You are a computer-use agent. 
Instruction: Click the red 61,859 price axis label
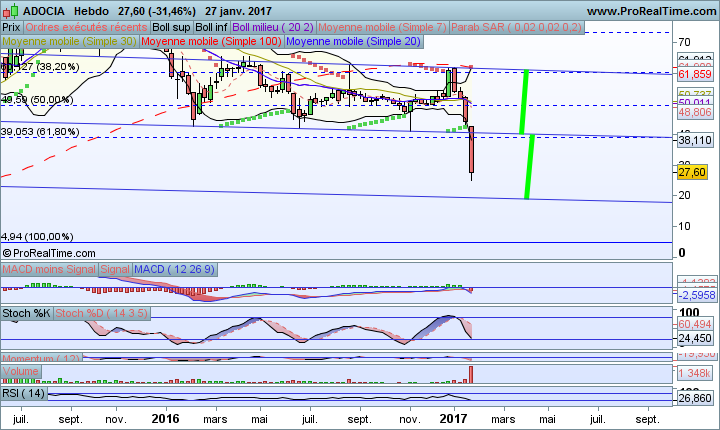tap(695, 74)
